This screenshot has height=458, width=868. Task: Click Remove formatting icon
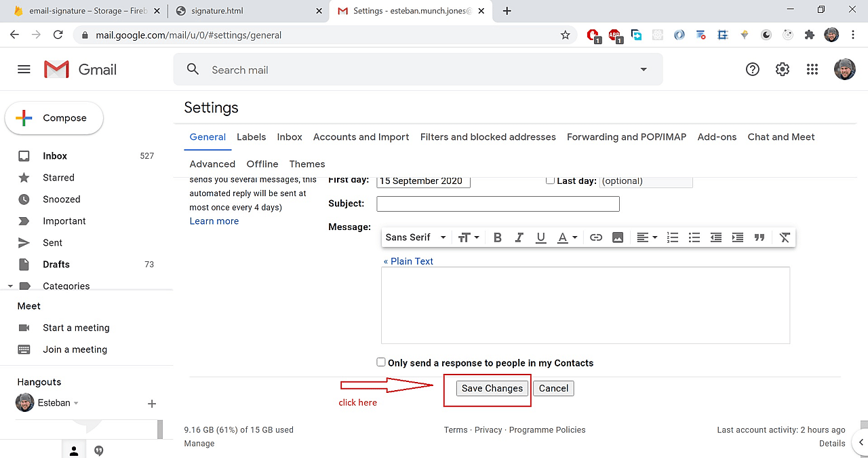(x=785, y=237)
